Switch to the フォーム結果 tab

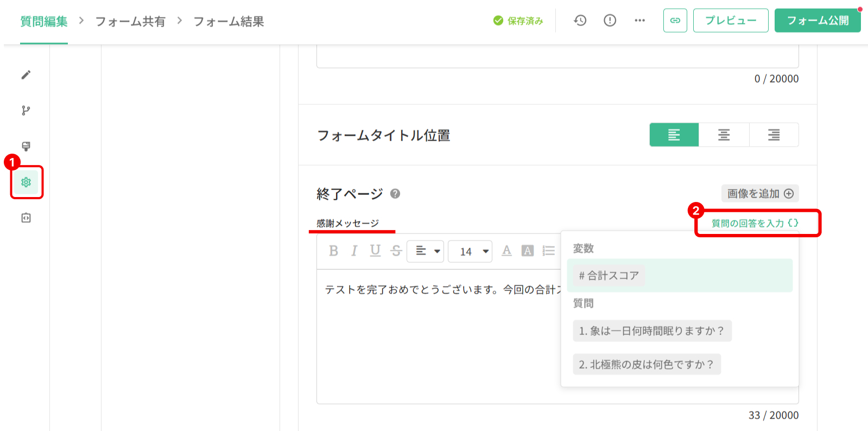pos(229,22)
